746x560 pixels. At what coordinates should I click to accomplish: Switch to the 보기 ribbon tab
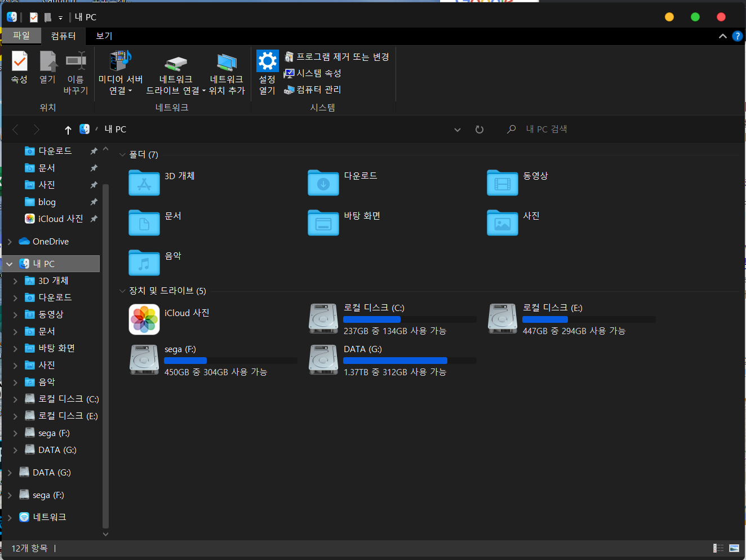104,36
